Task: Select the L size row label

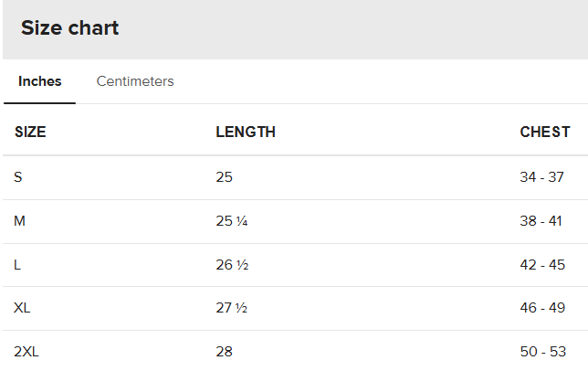Action: 17,265
